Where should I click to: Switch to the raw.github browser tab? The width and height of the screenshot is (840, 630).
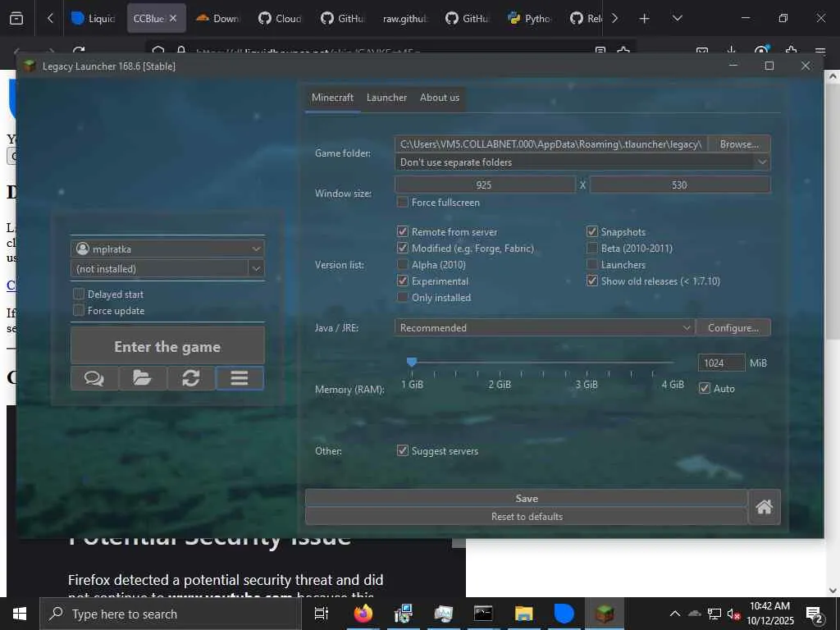[405, 18]
